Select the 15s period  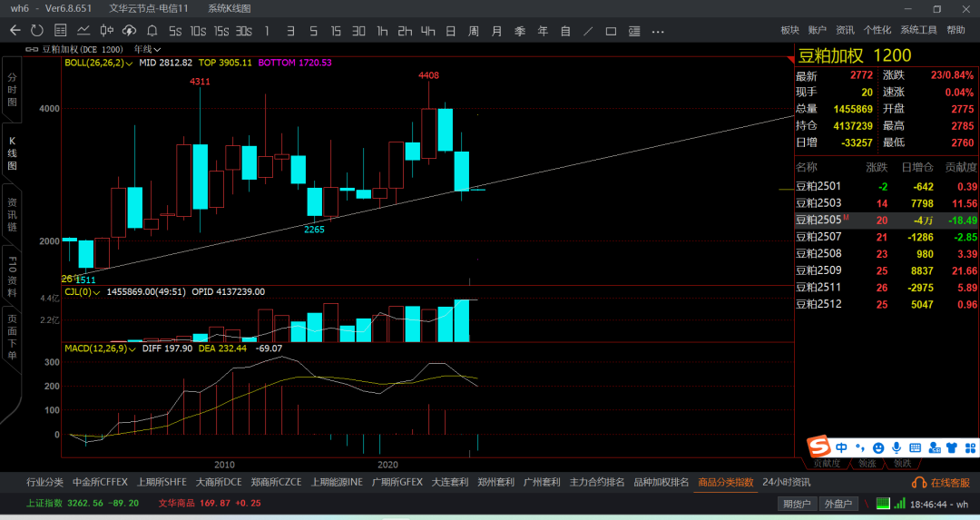(221, 31)
